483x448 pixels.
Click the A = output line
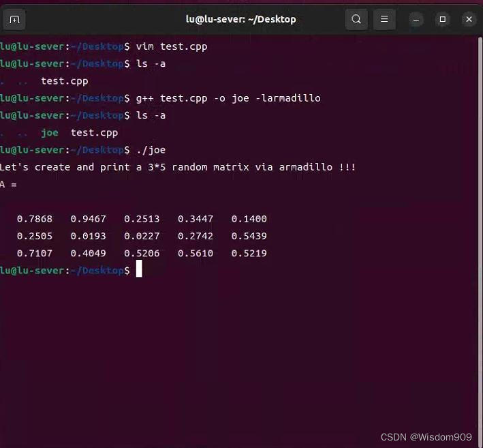tap(8, 185)
